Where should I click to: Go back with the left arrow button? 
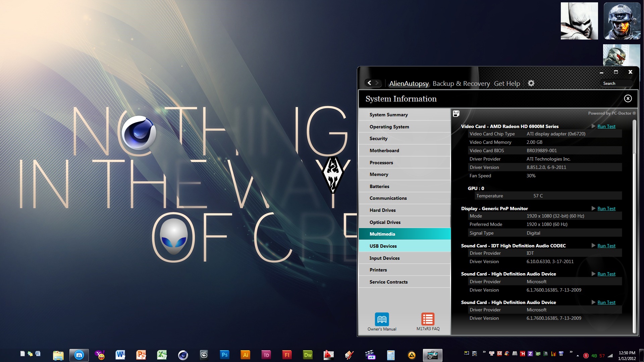369,83
